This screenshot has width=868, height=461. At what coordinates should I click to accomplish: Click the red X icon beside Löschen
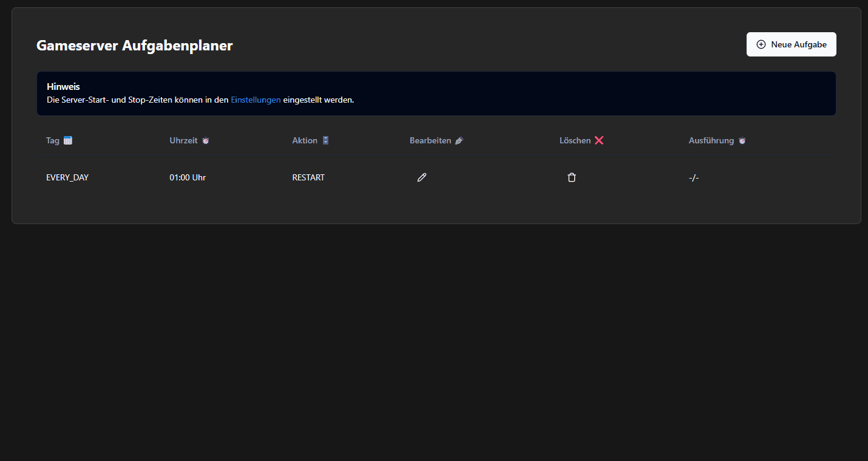pos(599,140)
